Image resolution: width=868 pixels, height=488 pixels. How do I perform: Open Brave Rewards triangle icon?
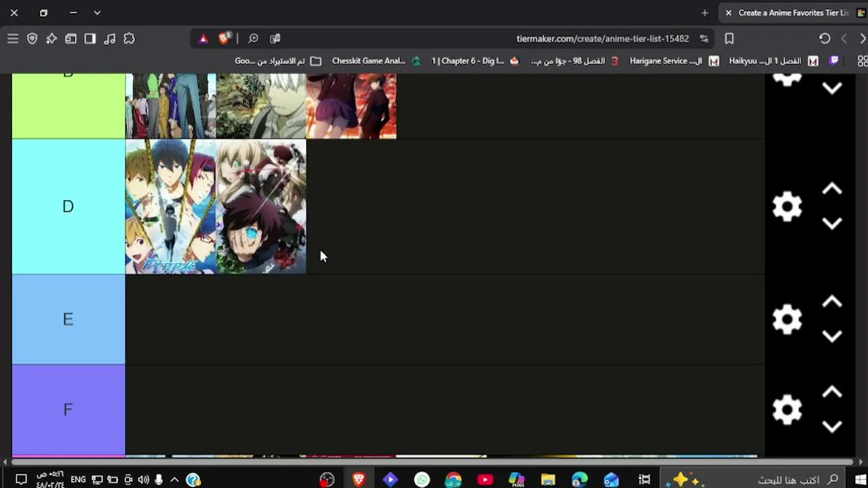203,39
